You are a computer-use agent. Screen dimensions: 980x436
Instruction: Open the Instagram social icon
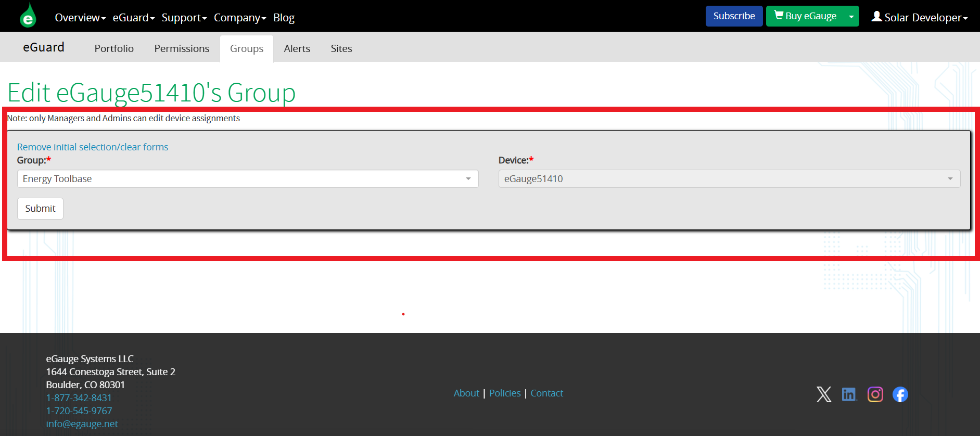pos(875,394)
